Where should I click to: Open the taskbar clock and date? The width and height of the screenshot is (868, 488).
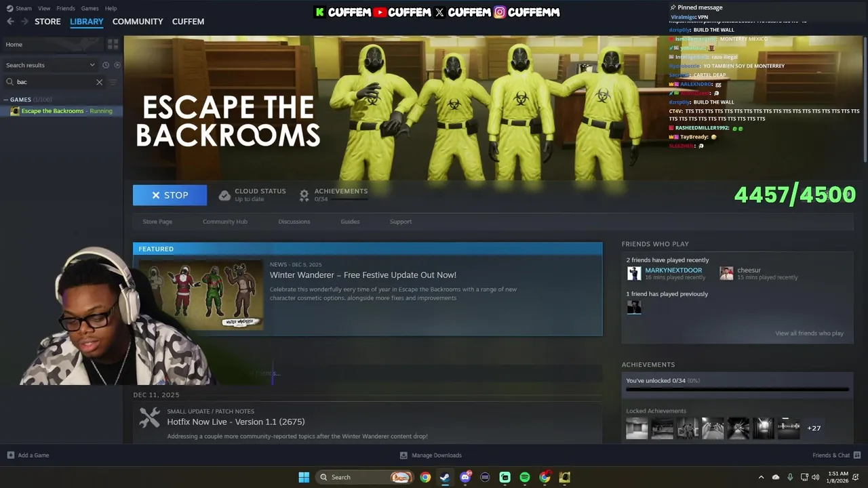[x=838, y=477]
